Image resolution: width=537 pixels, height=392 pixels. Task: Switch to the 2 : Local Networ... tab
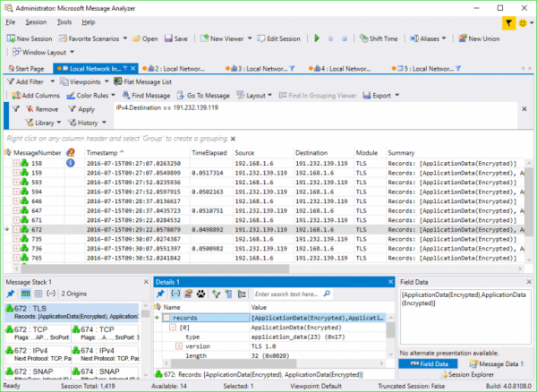(175, 69)
